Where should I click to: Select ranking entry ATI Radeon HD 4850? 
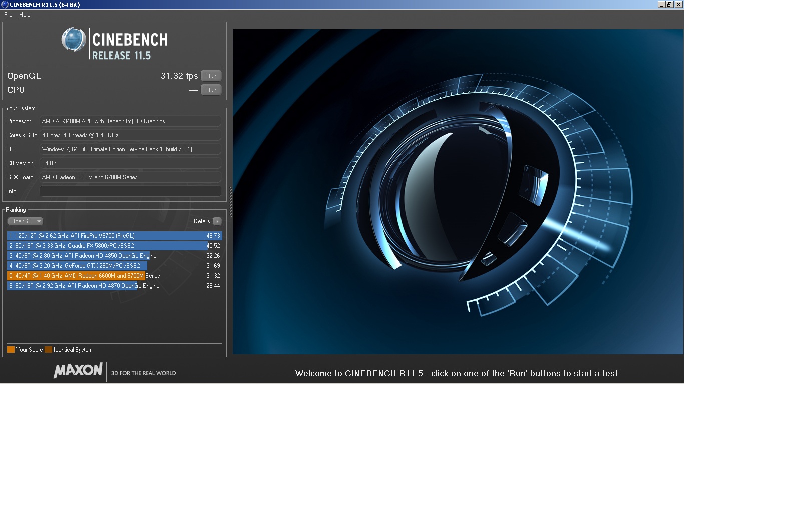115,256
